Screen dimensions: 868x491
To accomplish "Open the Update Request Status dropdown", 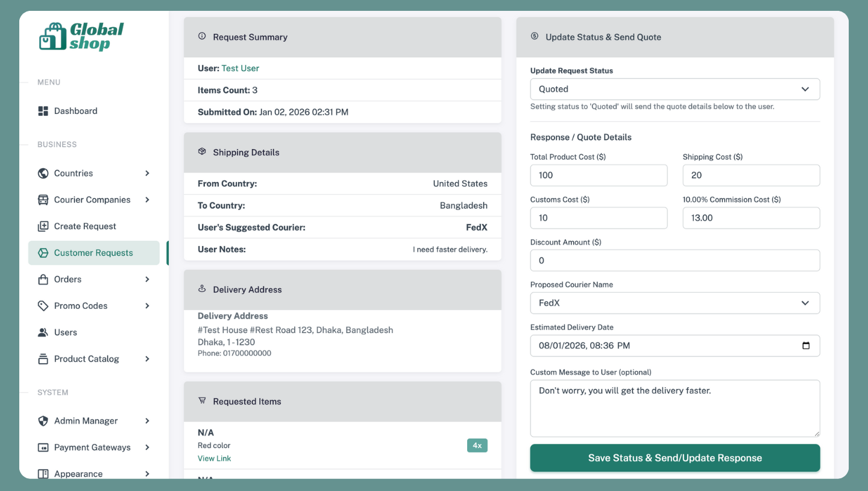I will click(675, 89).
